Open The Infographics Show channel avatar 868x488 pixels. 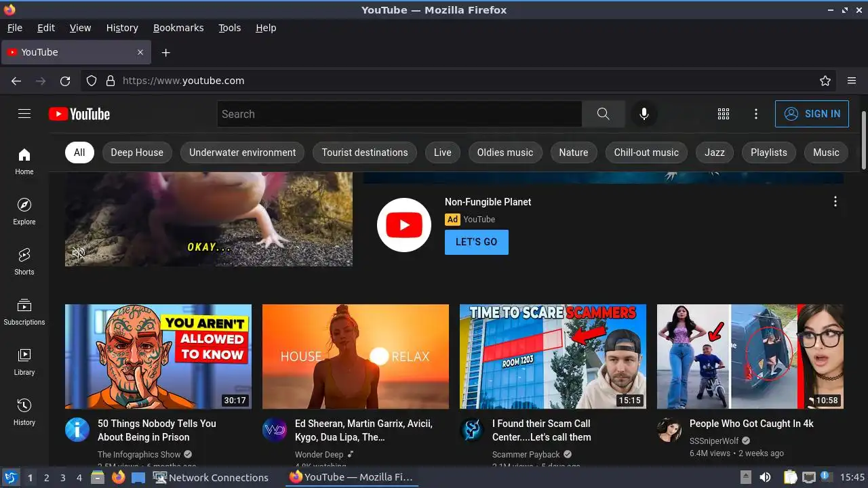(77, 430)
